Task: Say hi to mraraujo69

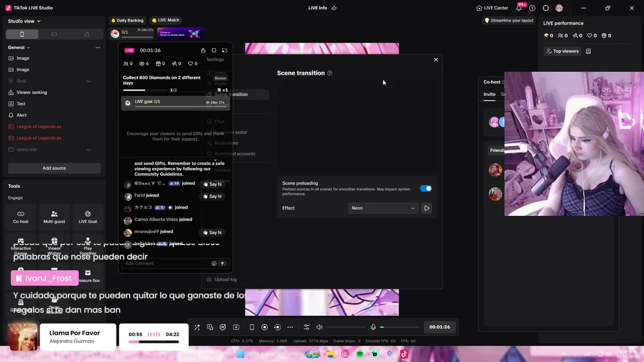Action: (x=212, y=233)
